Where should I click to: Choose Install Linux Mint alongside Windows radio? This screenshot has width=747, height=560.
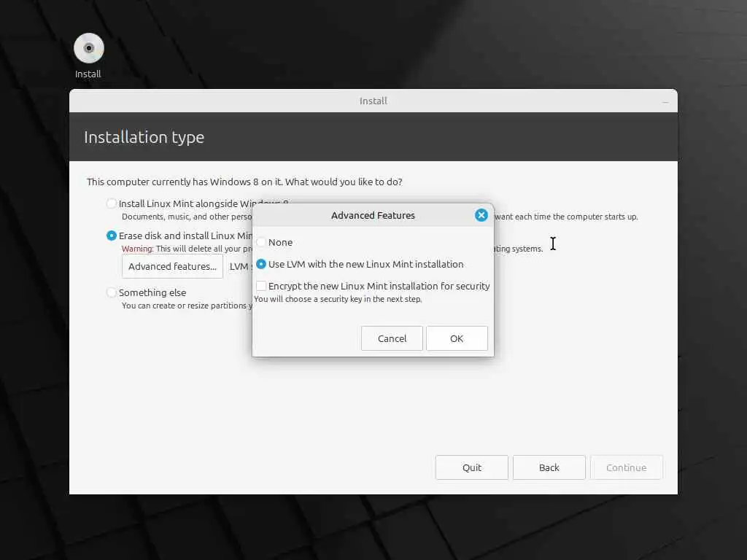pos(112,204)
